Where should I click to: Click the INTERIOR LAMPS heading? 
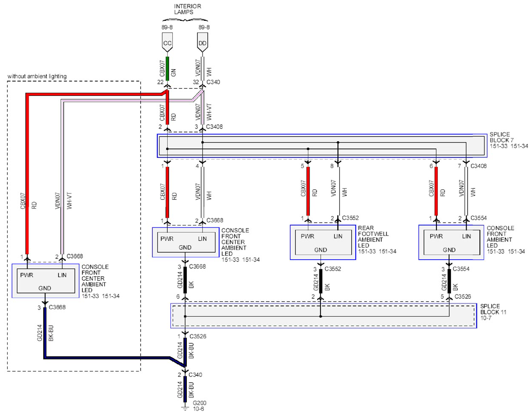pyautogui.click(x=187, y=9)
